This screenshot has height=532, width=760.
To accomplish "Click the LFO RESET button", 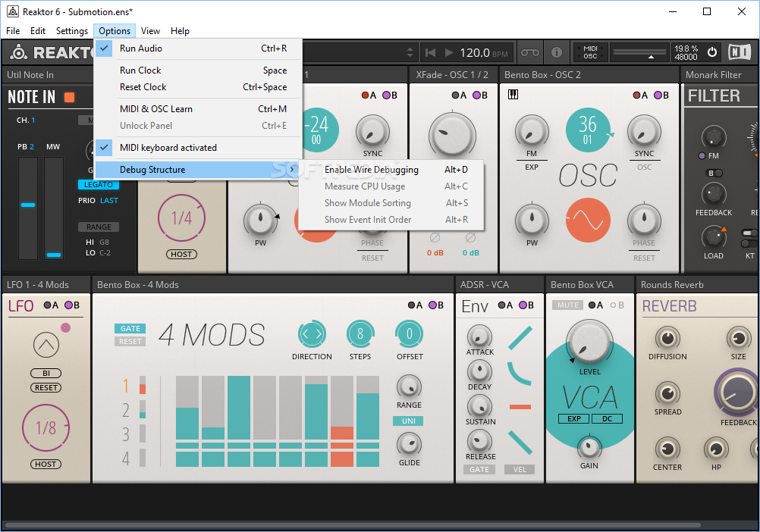I will (x=46, y=388).
